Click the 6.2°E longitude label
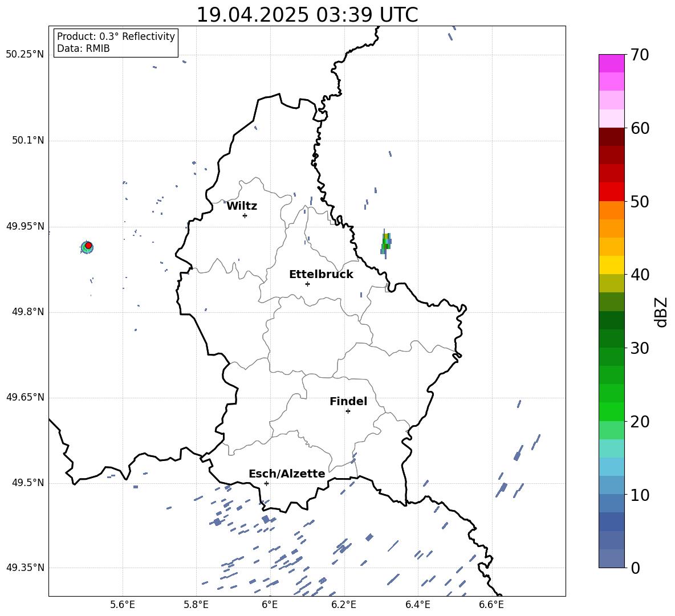The height and width of the screenshot is (616, 675). (344, 605)
